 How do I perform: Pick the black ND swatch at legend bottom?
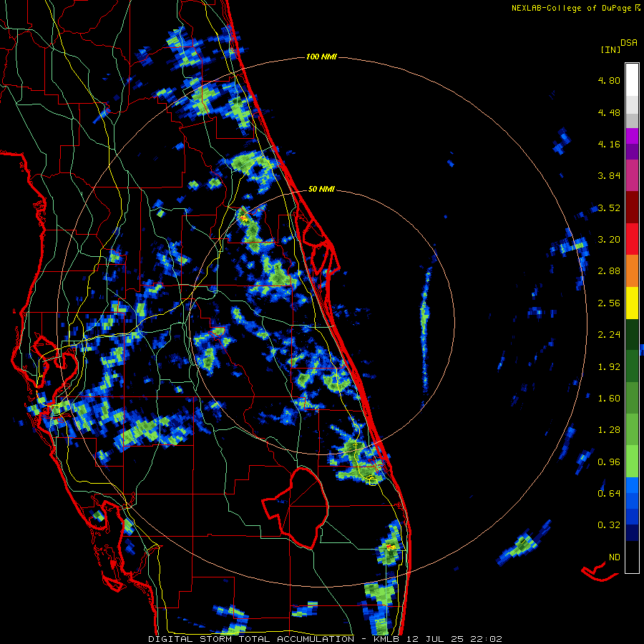(632, 557)
